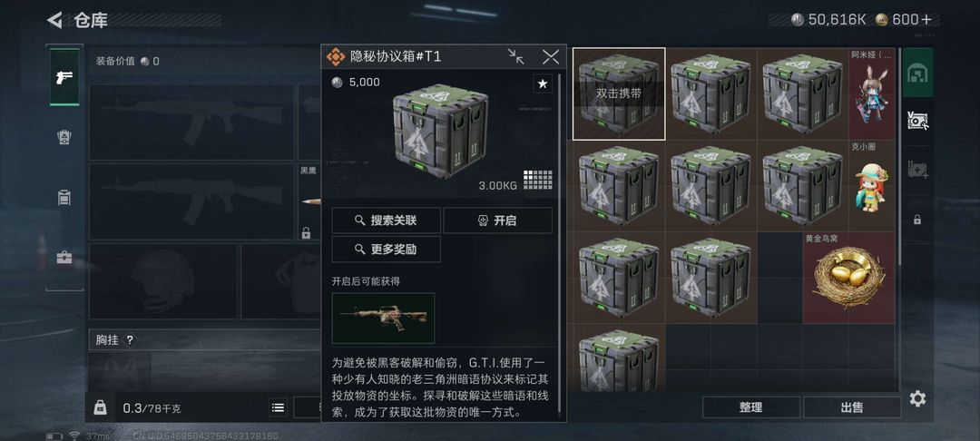Click the locked storage slot padlock icon
This screenshot has height=441, width=980.
pyautogui.click(x=917, y=220)
